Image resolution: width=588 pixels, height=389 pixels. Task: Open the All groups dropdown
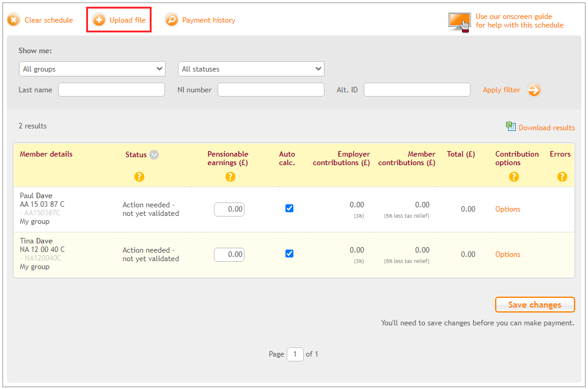[92, 69]
